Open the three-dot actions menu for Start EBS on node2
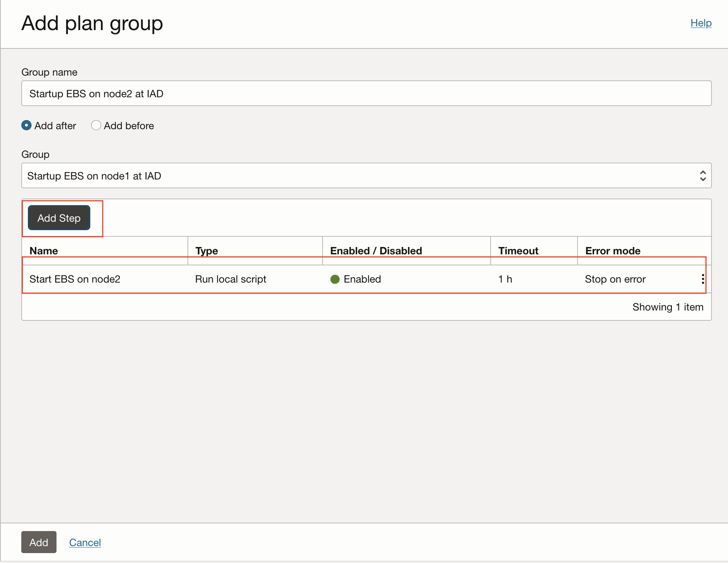The height and width of the screenshot is (563, 728). point(702,279)
